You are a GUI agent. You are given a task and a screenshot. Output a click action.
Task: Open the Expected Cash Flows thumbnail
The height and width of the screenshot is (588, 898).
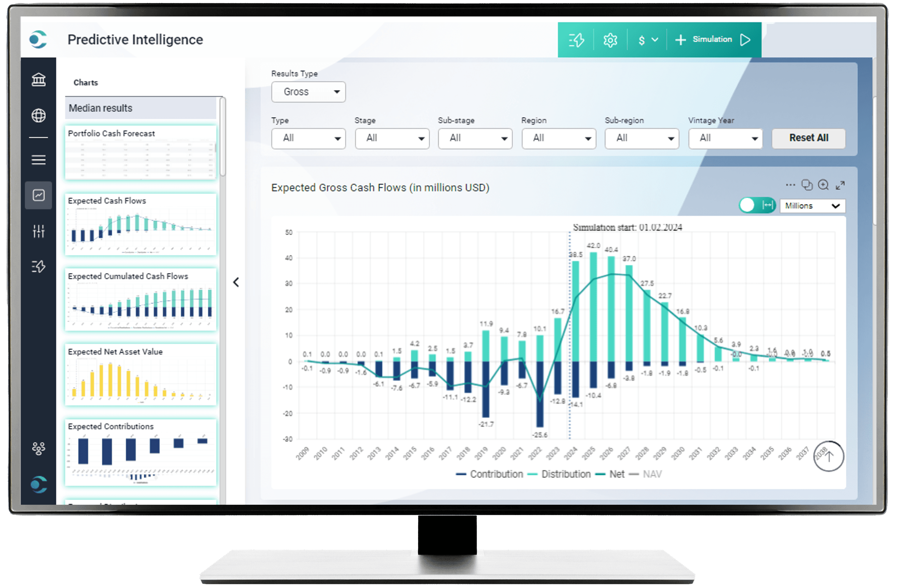point(141,224)
